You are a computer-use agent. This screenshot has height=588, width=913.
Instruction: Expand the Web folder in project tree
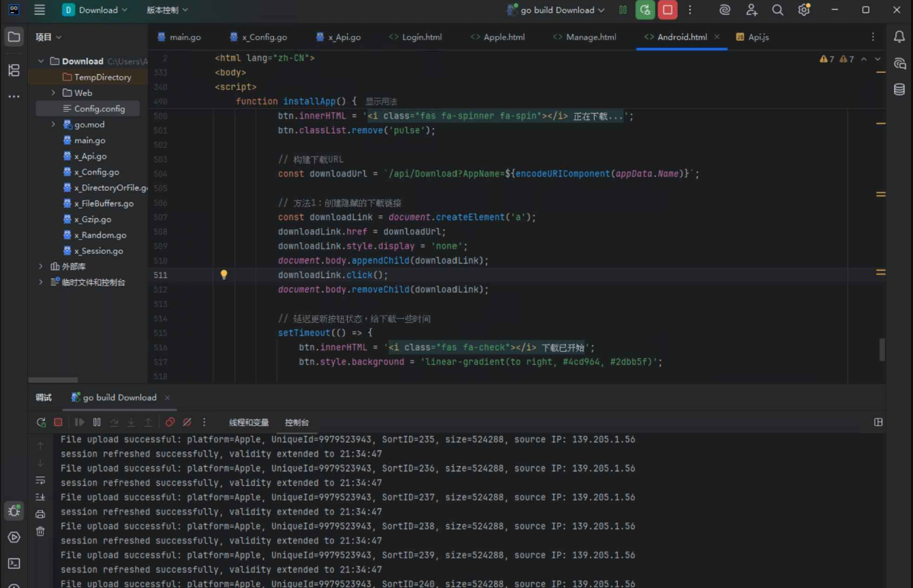click(x=53, y=93)
